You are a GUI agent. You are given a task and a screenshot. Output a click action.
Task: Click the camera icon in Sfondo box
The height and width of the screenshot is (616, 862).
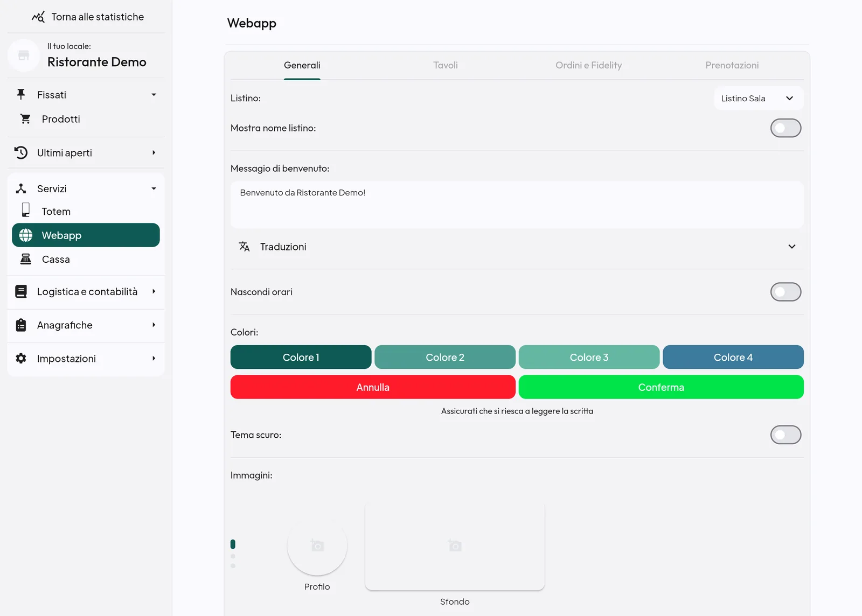point(455,545)
